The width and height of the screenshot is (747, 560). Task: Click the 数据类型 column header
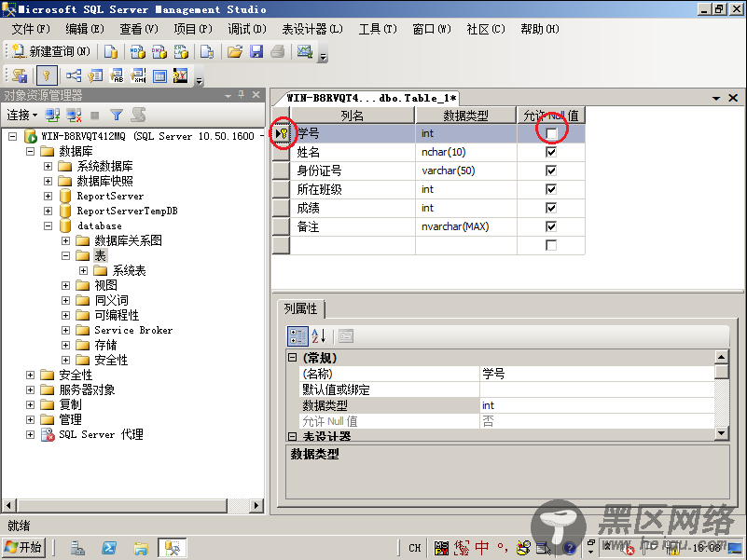tap(465, 116)
